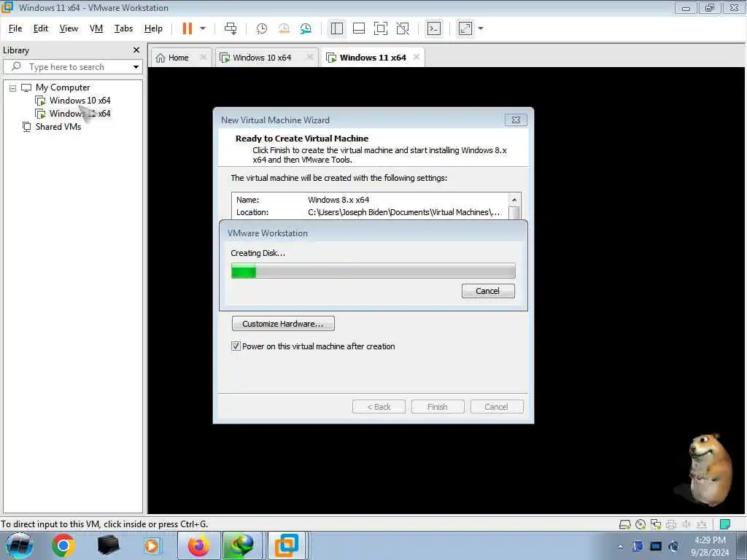Click the hard disk status bar icon
747x560 pixels.
[x=624, y=524]
